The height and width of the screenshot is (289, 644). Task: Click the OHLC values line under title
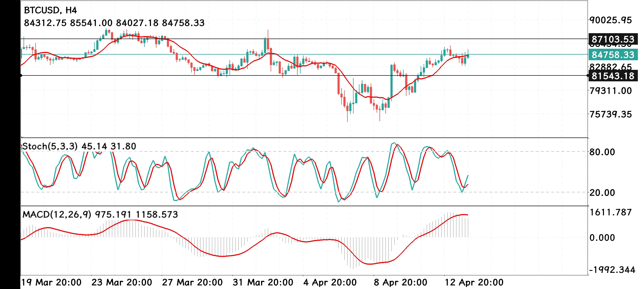(x=114, y=23)
